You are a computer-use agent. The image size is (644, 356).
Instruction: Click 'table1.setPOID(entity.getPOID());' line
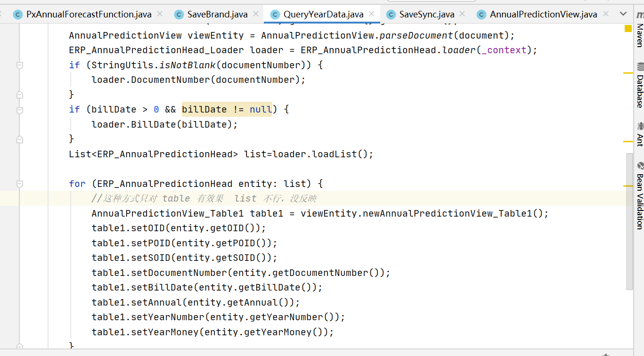coord(185,243)
